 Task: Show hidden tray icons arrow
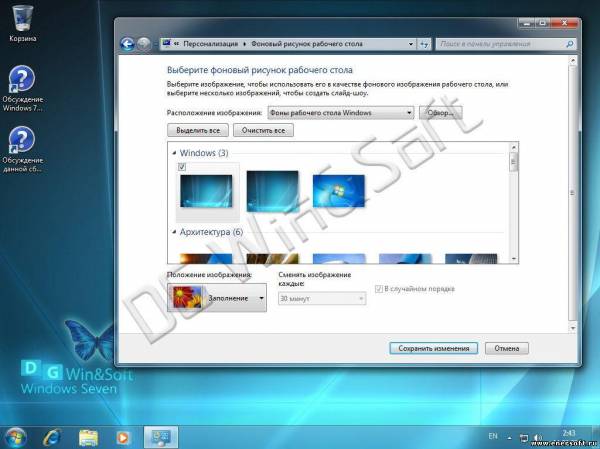point(510,438)
